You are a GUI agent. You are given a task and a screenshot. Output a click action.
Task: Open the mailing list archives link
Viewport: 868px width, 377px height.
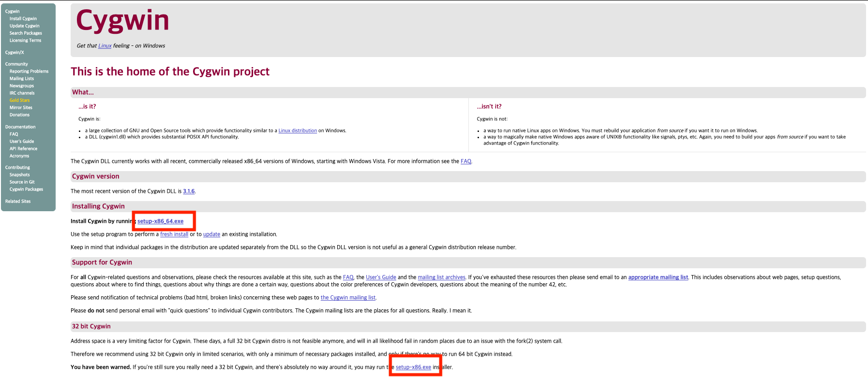(441, 277)
